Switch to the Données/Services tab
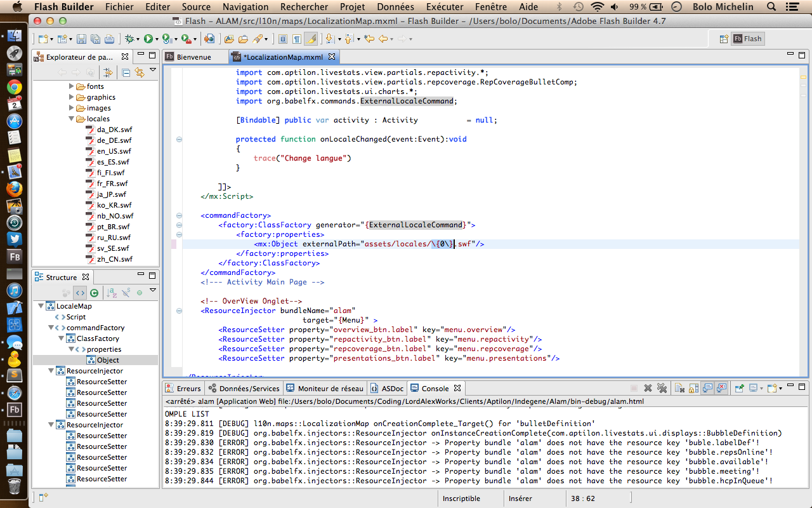Screen dimensions: 812x508 tap(244, 389)
